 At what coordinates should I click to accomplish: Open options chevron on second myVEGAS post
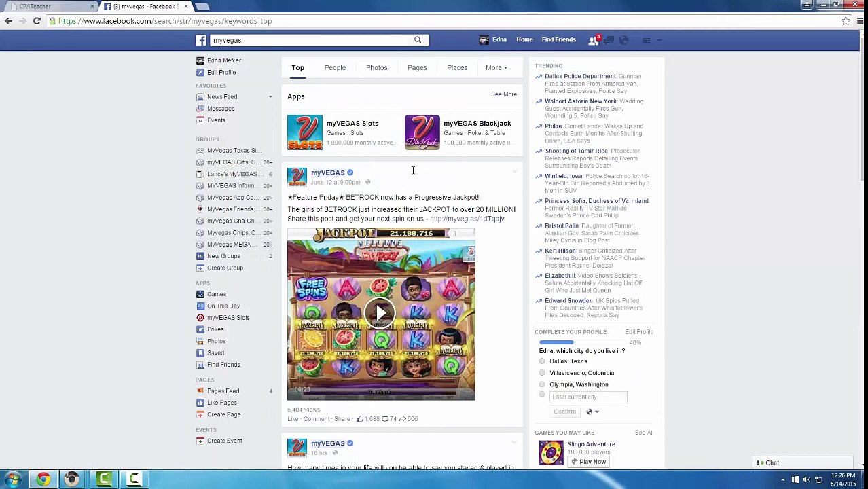point(514,443)
